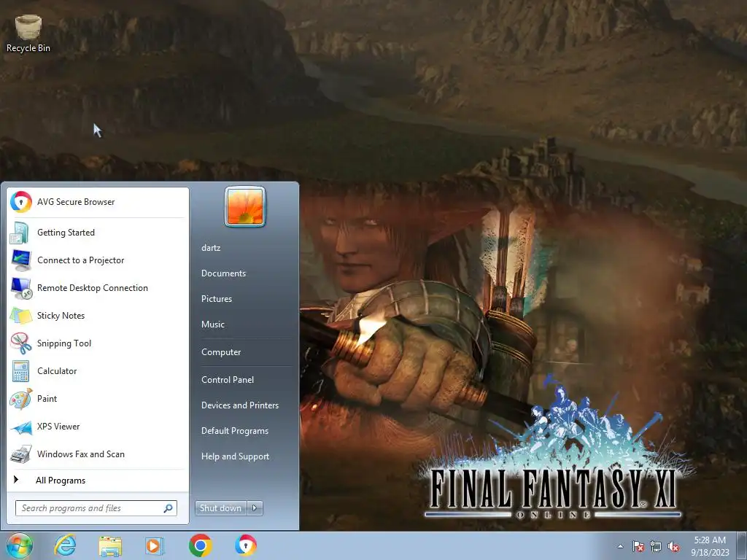Image resolution: width=747 pixels, height=560 pixels.
Task: Click the search magnifier icon
Action: pyautogui.click(x=169, y=508)
